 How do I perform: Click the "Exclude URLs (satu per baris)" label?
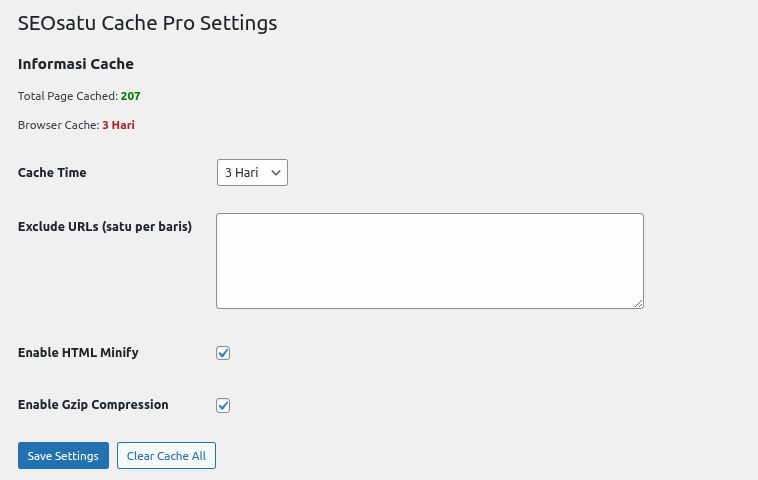pos(105,226)
